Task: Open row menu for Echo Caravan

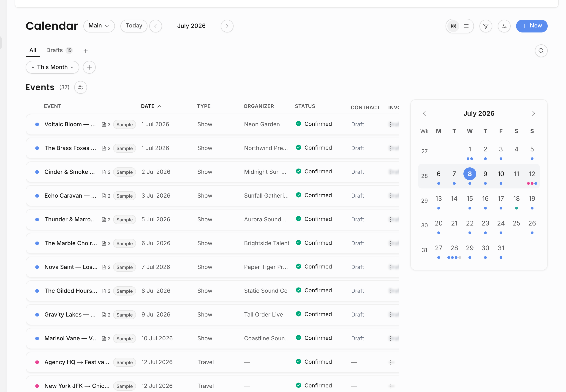Action: coord(390,196)
